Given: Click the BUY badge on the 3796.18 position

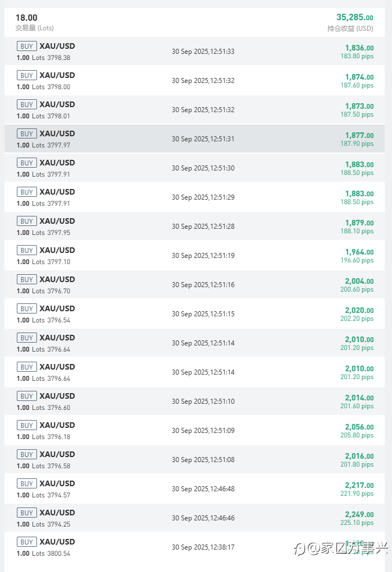Looking at the screenshot, I should pos(26,426).
